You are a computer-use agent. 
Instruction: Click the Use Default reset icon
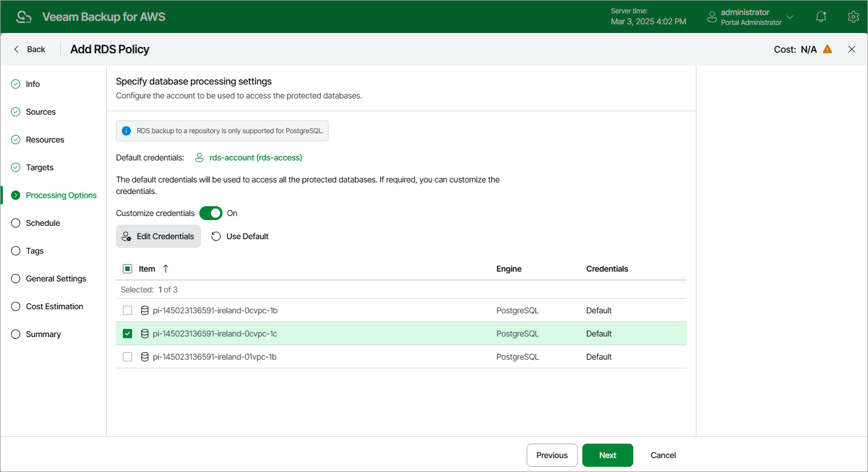tap(216, 236)
